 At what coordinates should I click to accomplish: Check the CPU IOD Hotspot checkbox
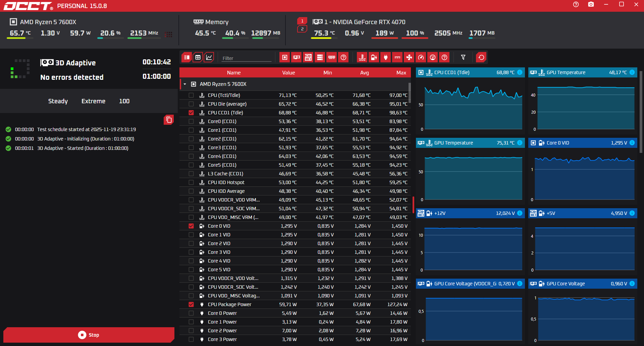point(191,182)
